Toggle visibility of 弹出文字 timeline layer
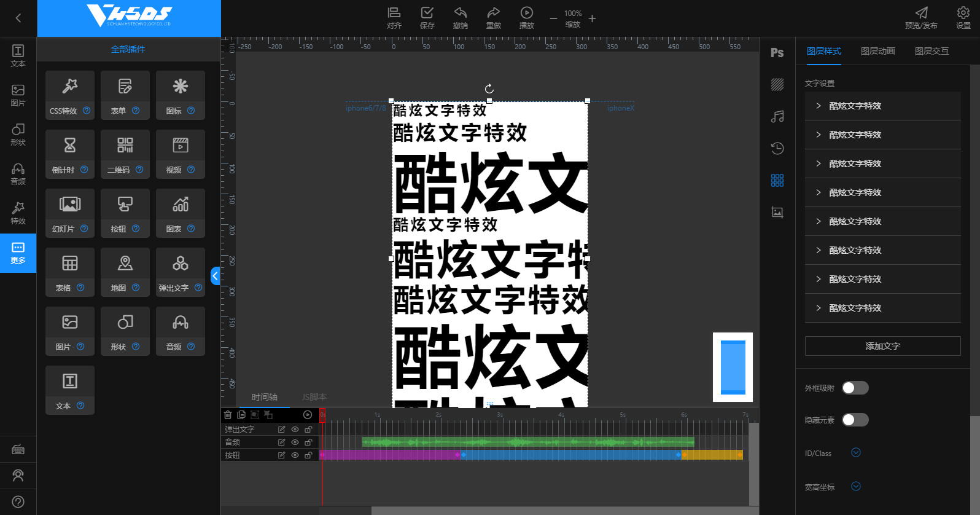The height and width of the screenshot is (515, 980). [295, 430]
